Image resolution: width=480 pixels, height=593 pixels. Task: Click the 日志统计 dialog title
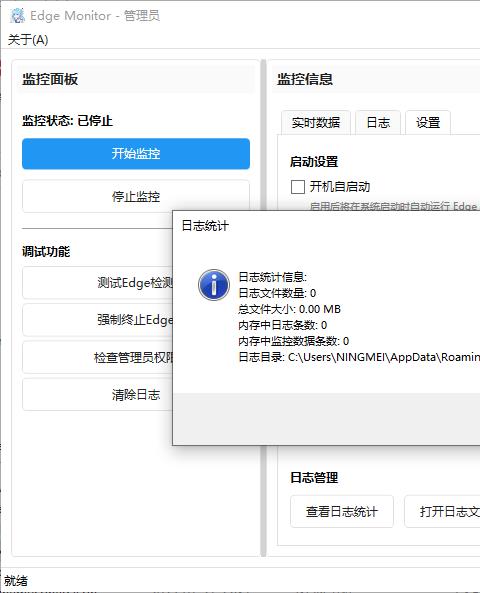tap(205, 226)
